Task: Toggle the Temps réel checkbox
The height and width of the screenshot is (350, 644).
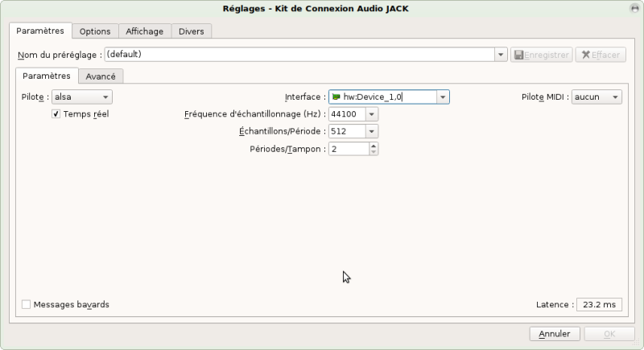Action: click(56, 114)
